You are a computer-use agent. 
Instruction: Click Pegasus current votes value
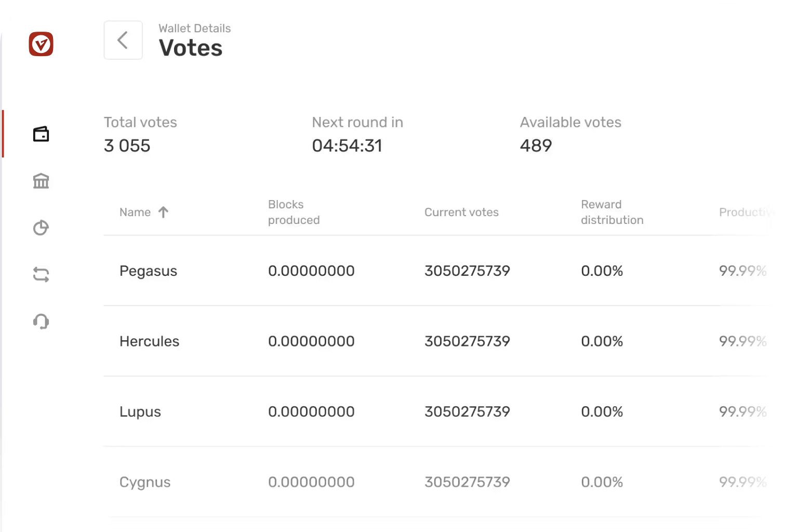pyautogui.click(x=467, y=271)
